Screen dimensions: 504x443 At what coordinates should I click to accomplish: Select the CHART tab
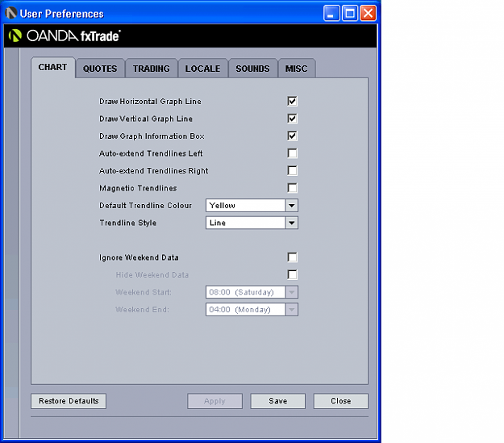[x=53, y=67]
